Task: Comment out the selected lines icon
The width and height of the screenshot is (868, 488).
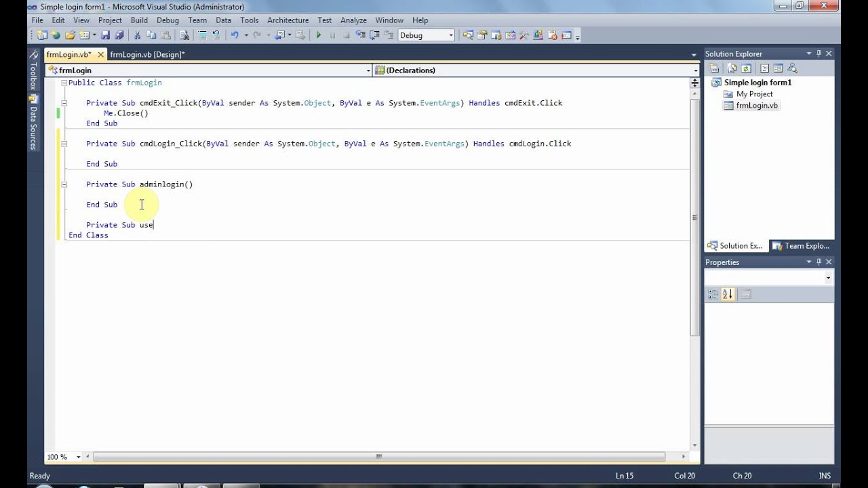Action: click(x=203, y=35)
